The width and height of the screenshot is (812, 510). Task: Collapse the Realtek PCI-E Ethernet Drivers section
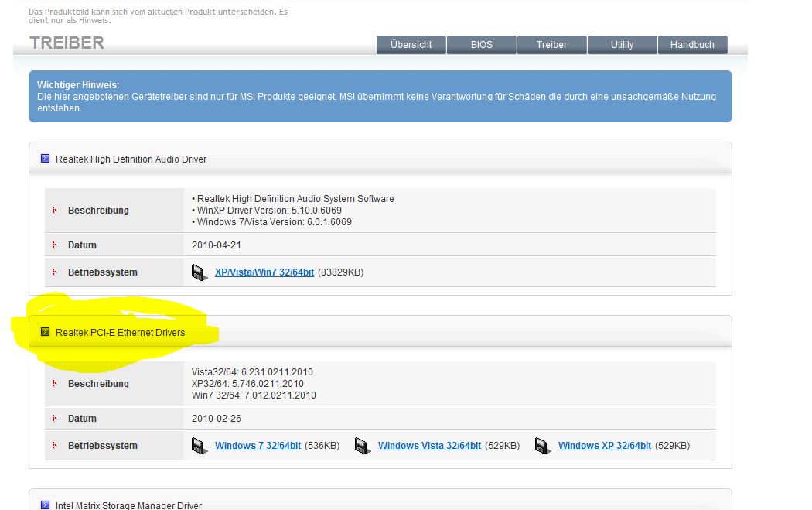[45, 332]
